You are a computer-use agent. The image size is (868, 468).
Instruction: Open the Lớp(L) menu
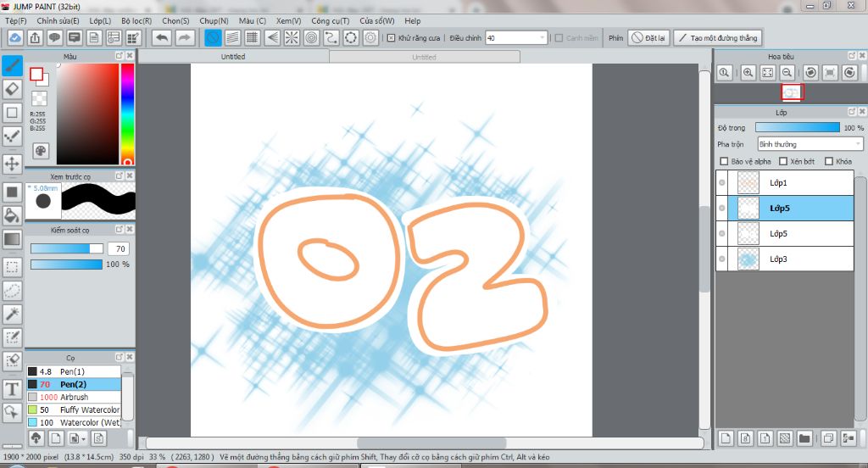(100, 20)
